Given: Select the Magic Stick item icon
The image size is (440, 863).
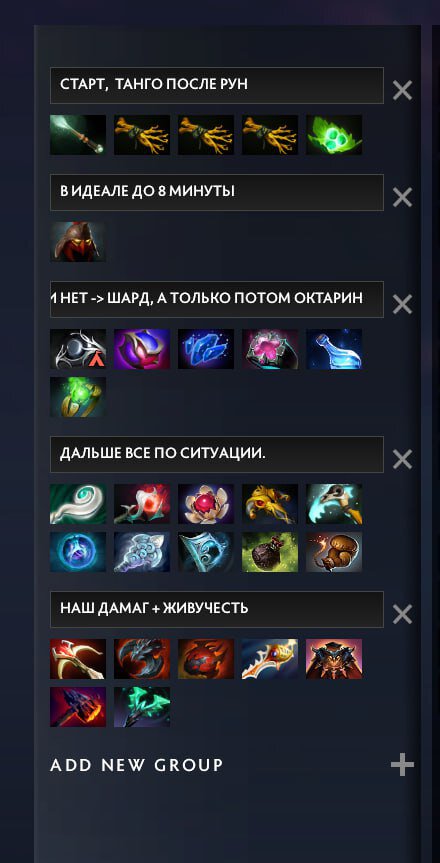Looking at the screenshot, I should (78, 134).
